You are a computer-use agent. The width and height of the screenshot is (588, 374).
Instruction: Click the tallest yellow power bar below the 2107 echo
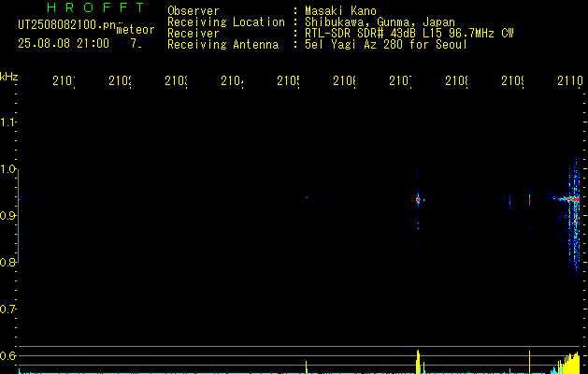pos(418,362)
